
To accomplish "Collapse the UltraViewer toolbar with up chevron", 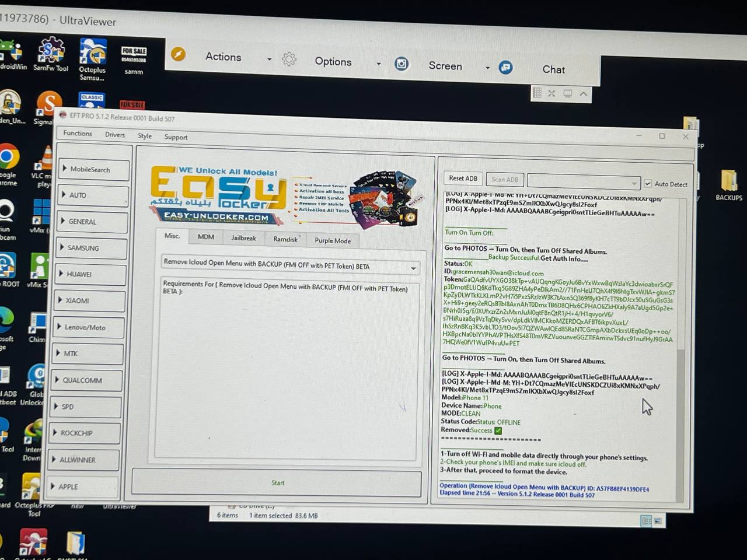I will (584, 93).
